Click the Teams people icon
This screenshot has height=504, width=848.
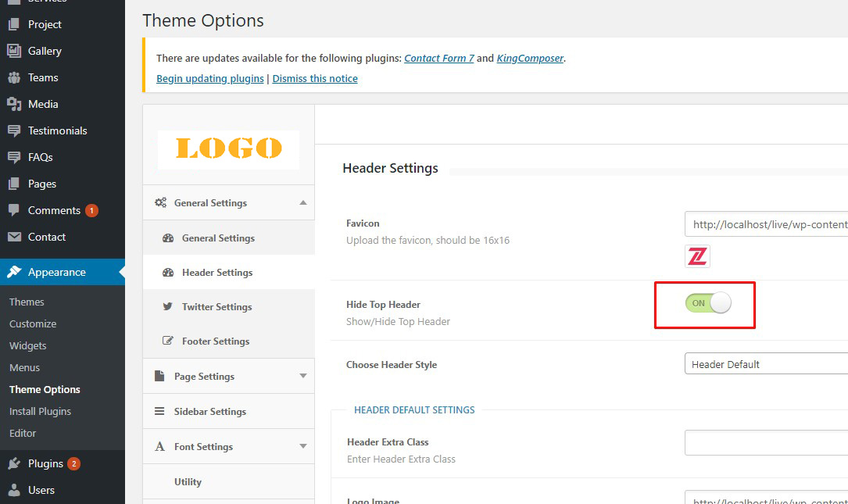coord(14,77)
